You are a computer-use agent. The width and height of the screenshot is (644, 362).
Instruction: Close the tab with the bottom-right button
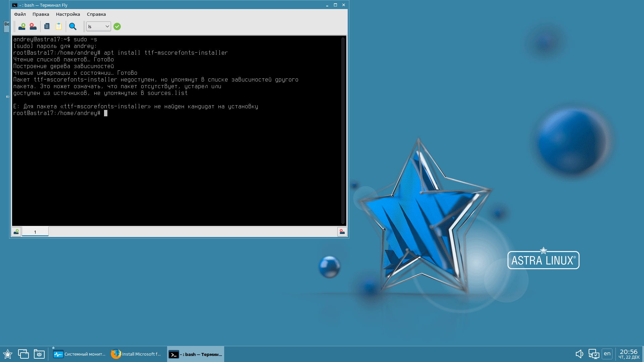point(342,232)
